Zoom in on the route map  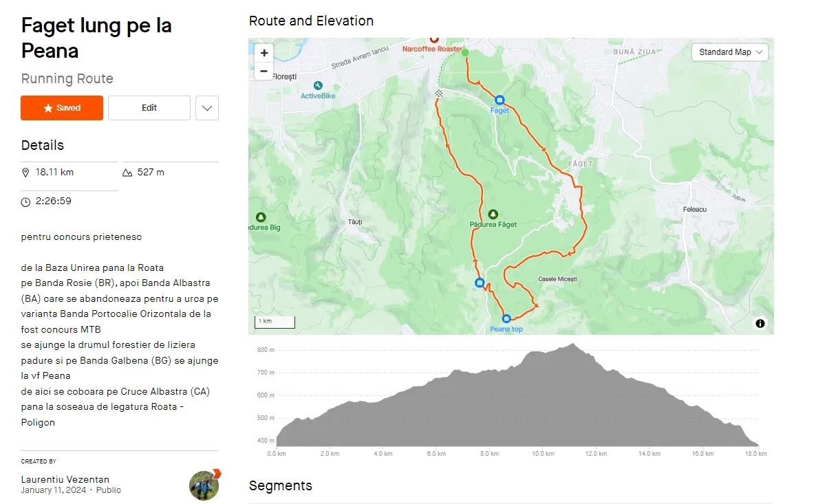click(264, 53)
